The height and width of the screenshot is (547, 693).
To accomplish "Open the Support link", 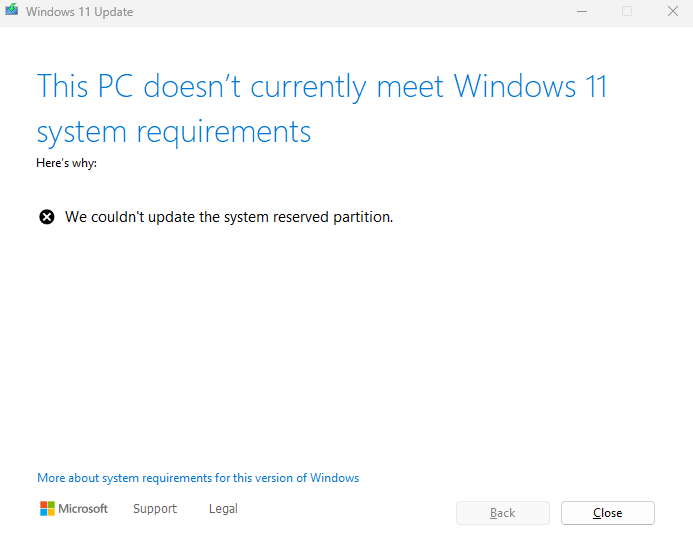I will [155, 509].
